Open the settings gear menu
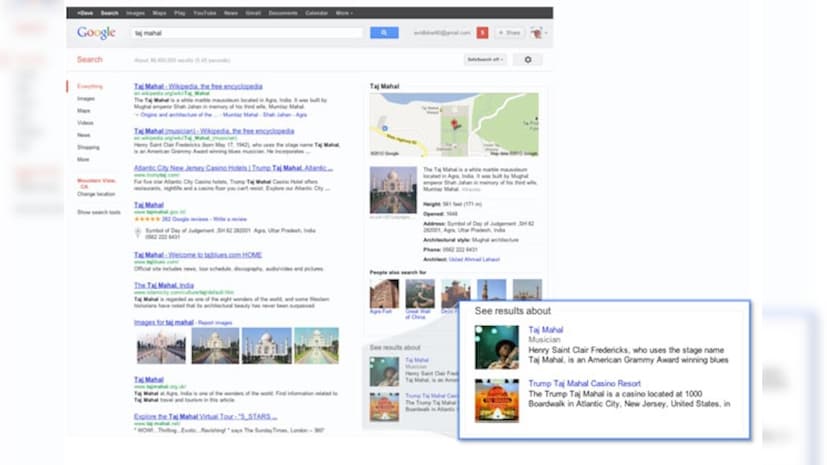Viewport: 827px width, 465px height. (527, 60)
